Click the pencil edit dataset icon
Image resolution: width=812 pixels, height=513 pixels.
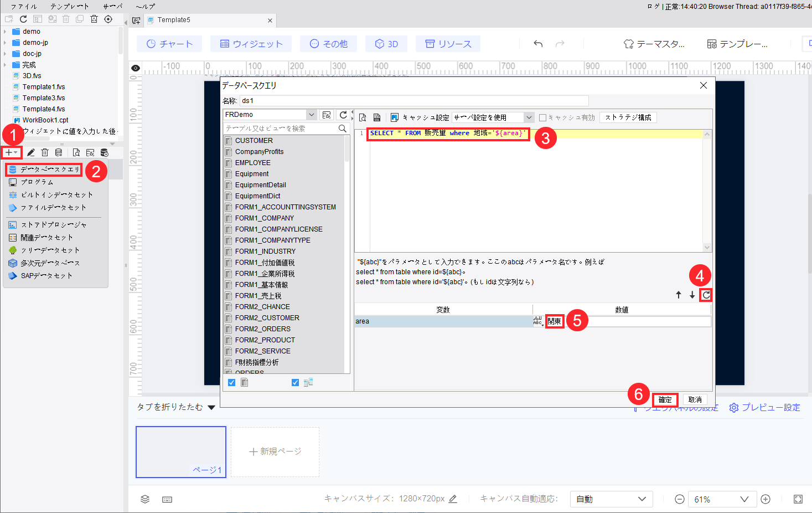click(x=31, y=152)
